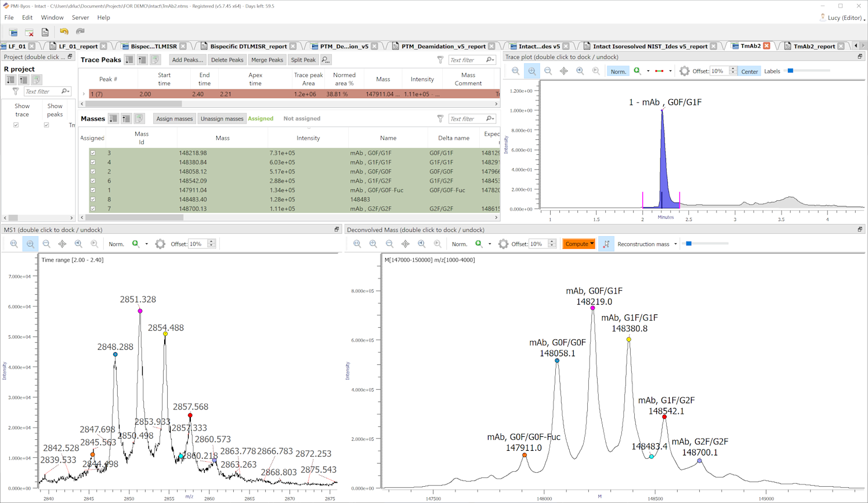Click the zoom in icon in MS1 toolbar
The image size is (868, 503).
pyautogui.click(x=30, y=244)
